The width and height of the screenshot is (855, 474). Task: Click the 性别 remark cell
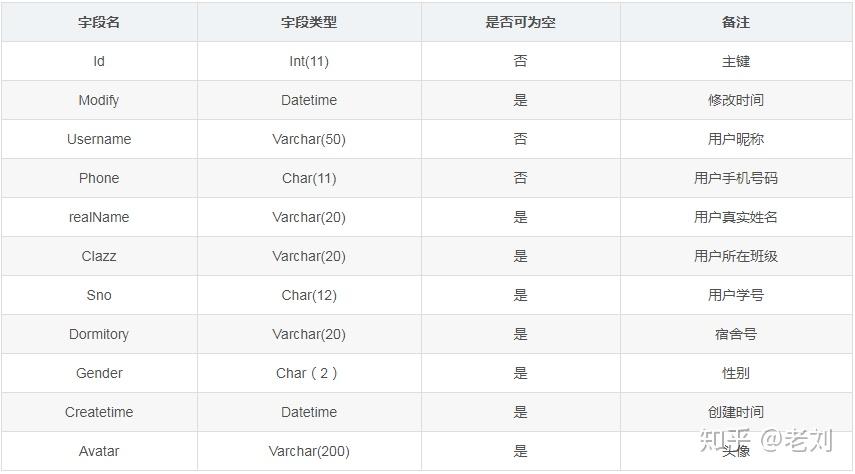click(736, 373)
